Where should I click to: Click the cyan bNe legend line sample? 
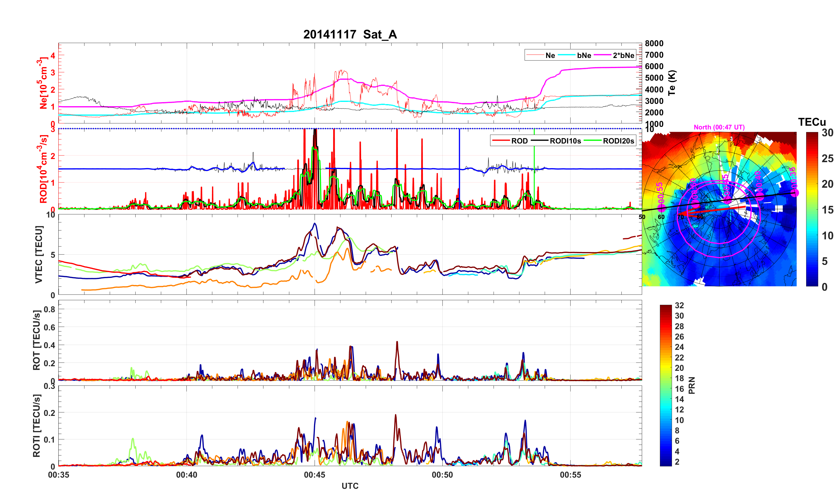[567, 55]
